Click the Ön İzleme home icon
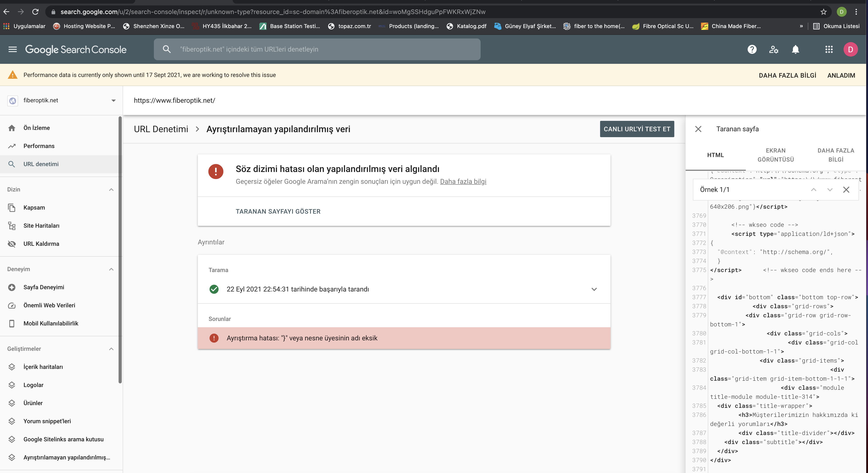 pos(12,128)
